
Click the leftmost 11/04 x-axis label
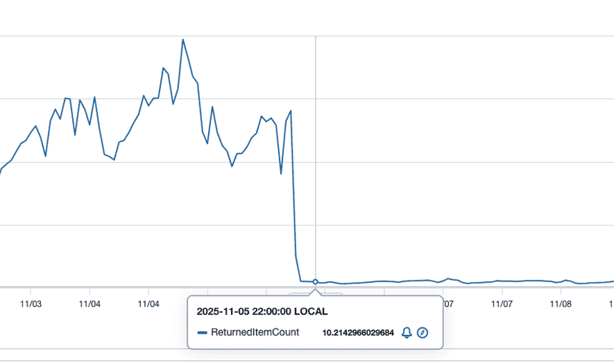click(89, 304)
